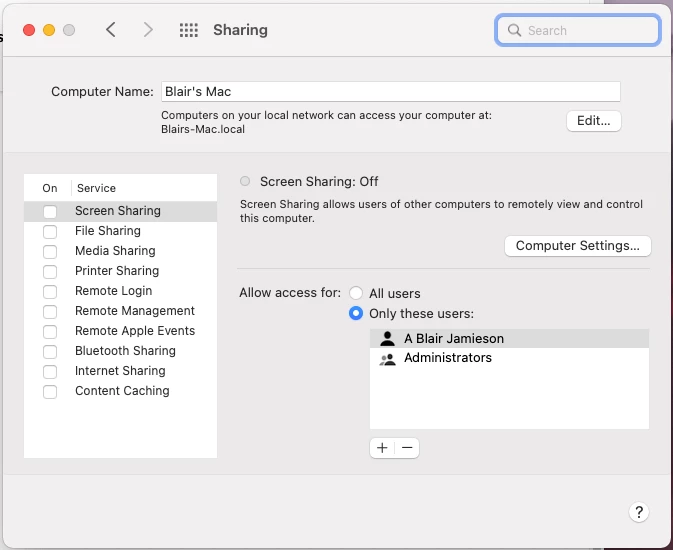Click the On column header
Screen dimensions: 673x550
pyautogui.click(x=50, y=188)
